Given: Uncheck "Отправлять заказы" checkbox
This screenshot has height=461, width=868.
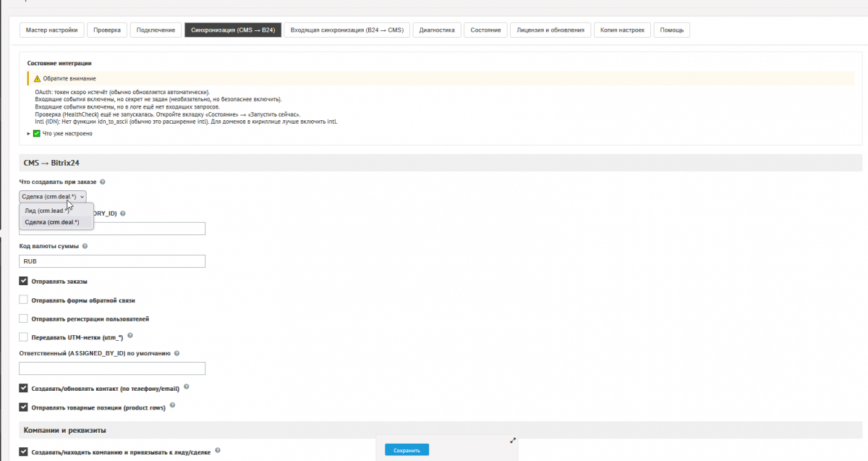Looking at the screenshot, I should (x=24, y=281).
